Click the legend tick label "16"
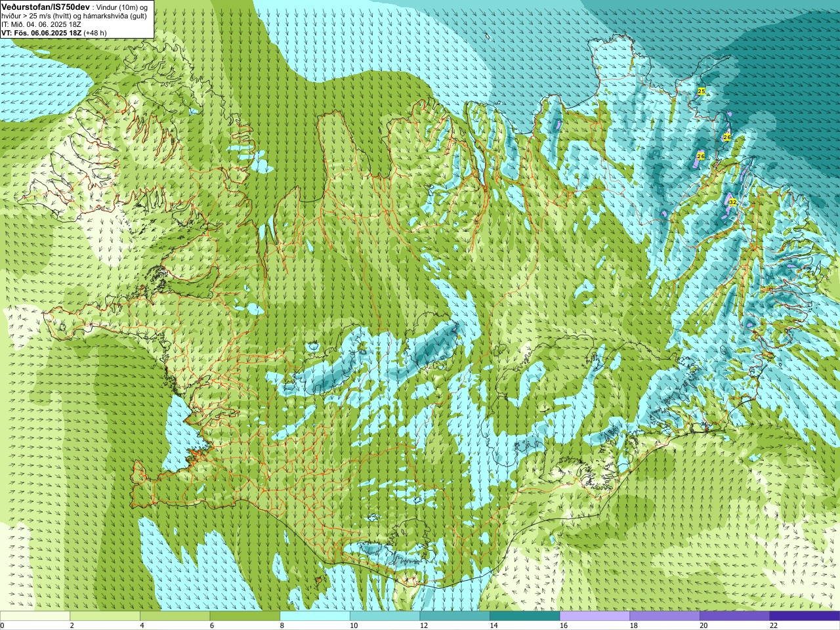Screen dimensions: 840x630 click(564, 625)
